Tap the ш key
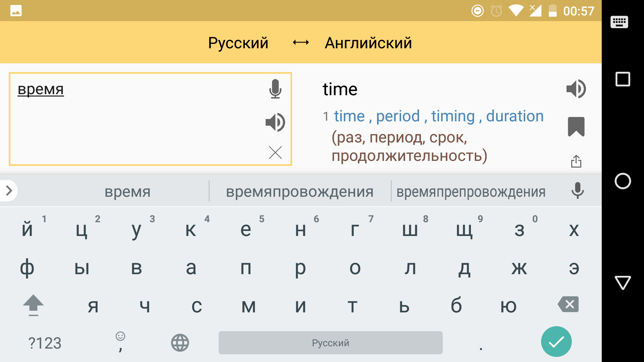 click(x=410, y=230)
